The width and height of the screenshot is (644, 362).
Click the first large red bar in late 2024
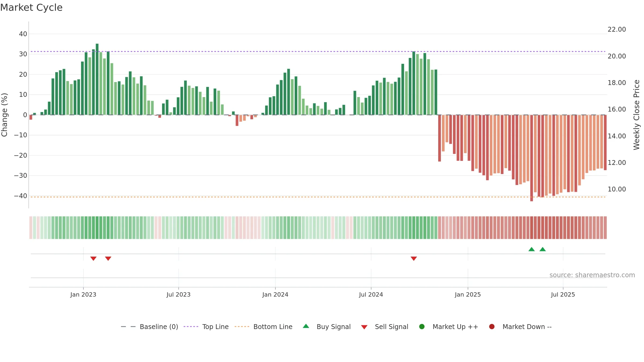click(440, 138)
